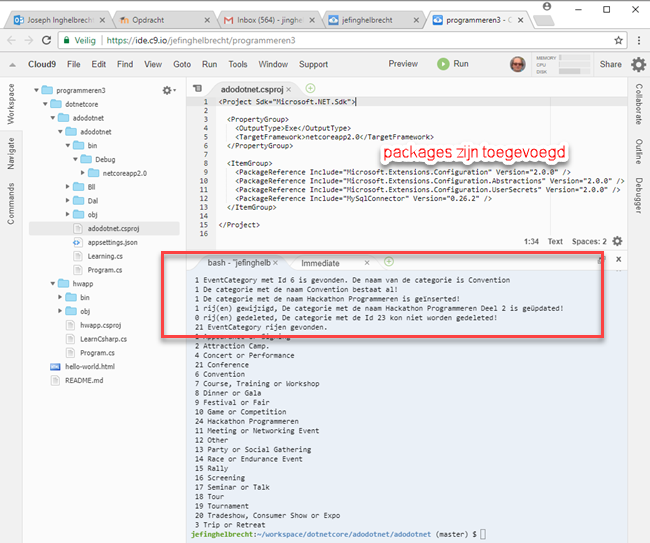This screenshot has width=650, height=543.
Task: Collapse the bin folder under adodotnet
Action: point(68,145)
